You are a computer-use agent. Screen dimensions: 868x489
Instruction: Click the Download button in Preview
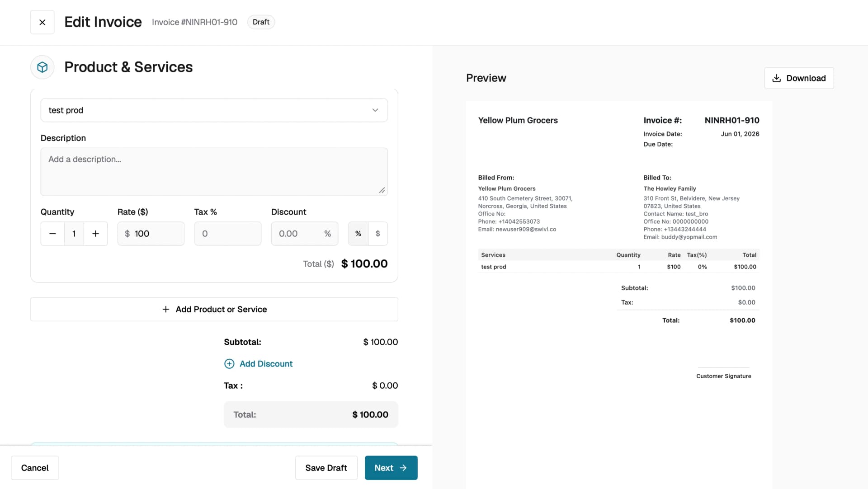[799, 78]
